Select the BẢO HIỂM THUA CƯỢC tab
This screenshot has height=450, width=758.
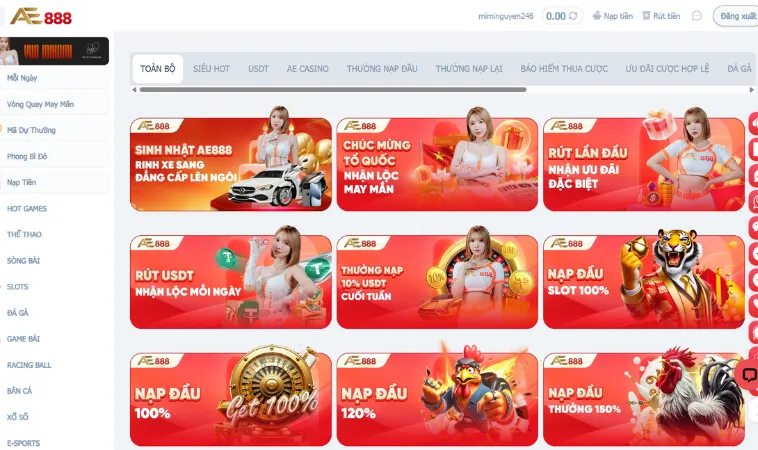coord(564,69)
